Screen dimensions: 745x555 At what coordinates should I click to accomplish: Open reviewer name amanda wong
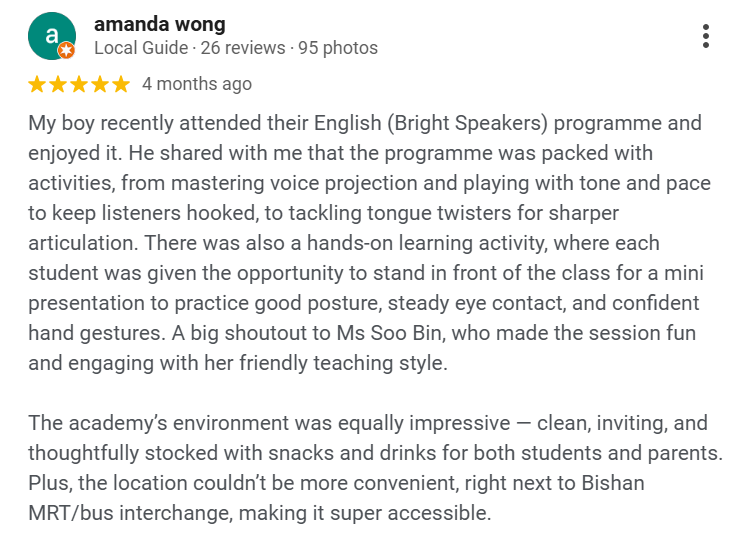click(160, 24)
